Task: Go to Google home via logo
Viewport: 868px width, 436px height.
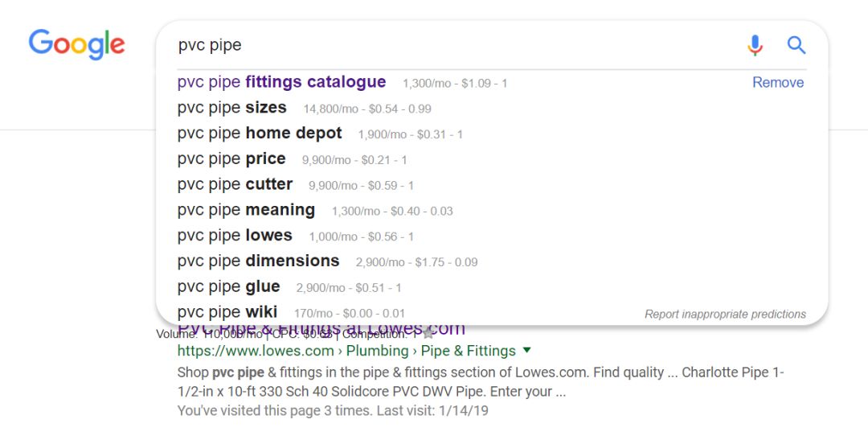Action: tap(77, 44)
